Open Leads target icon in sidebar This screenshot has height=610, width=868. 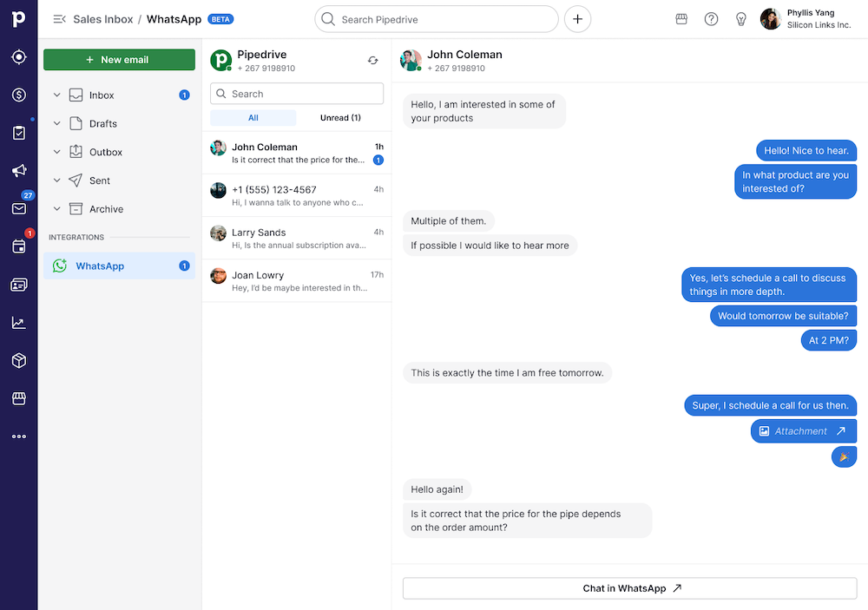pos(19,57)
